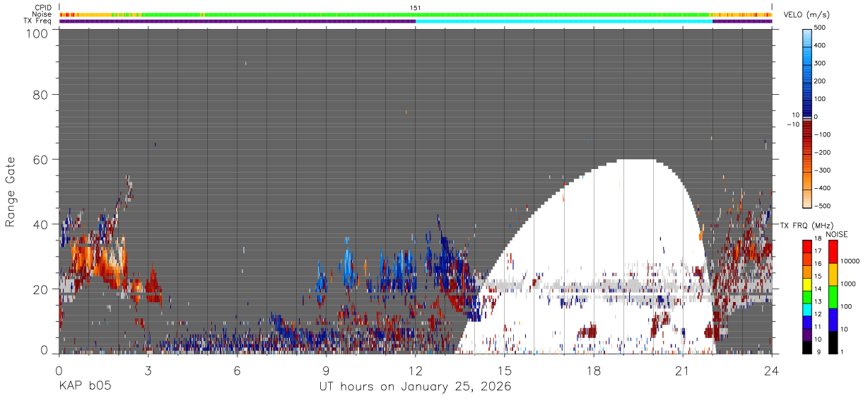Click the 15 hour tick label

coord(505,370)
